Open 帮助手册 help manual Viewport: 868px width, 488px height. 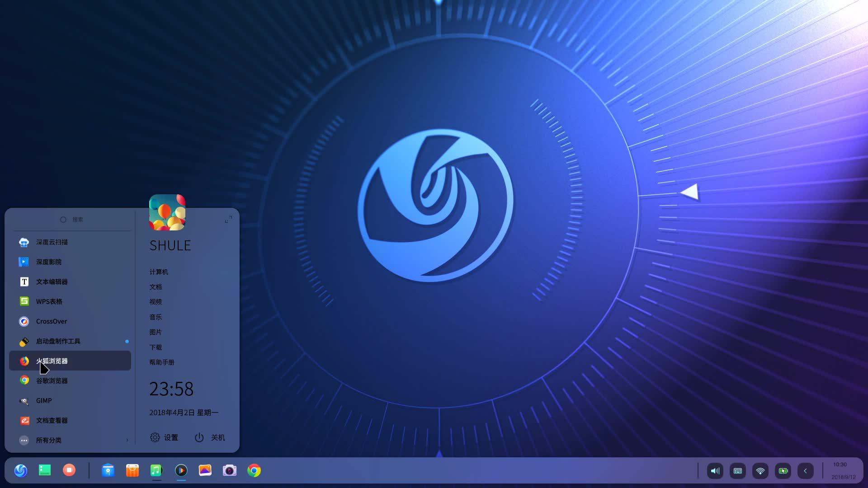pos(162,362)
